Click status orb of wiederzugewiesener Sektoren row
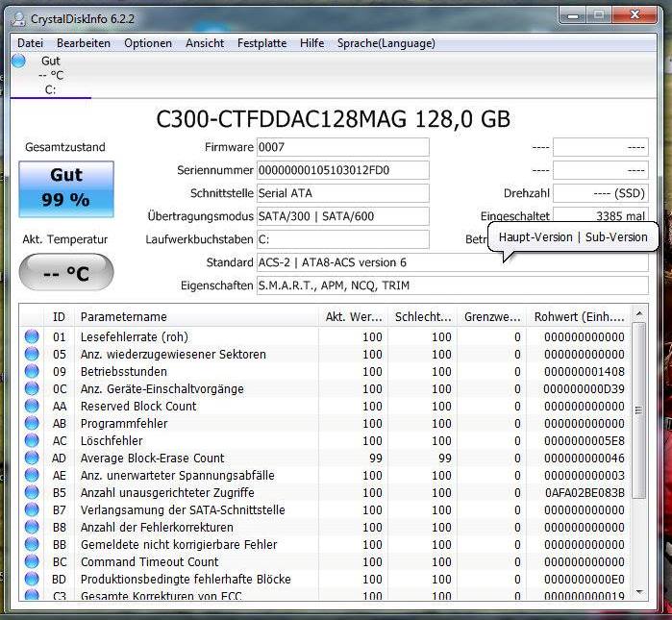 click(x=32, y=354)
